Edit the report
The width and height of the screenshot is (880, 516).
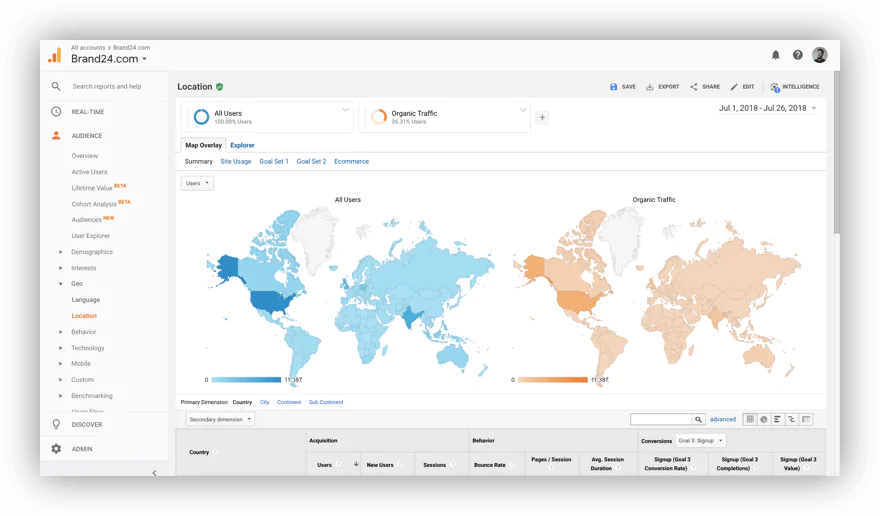[x=742, y=86]
